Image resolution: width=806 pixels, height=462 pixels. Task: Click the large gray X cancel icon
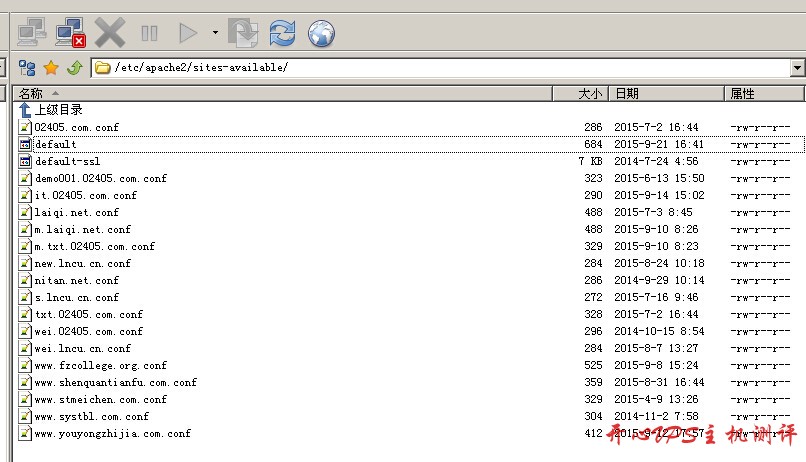(109, 33)
